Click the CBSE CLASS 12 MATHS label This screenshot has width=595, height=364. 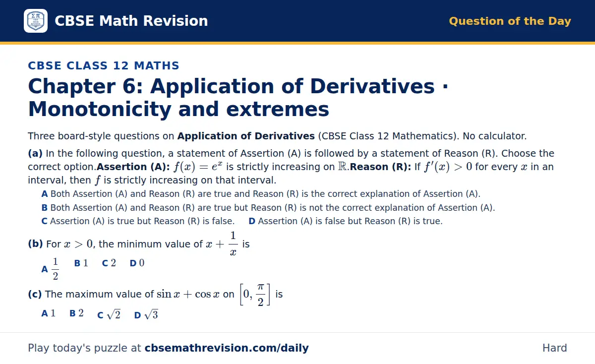(104, 65)
